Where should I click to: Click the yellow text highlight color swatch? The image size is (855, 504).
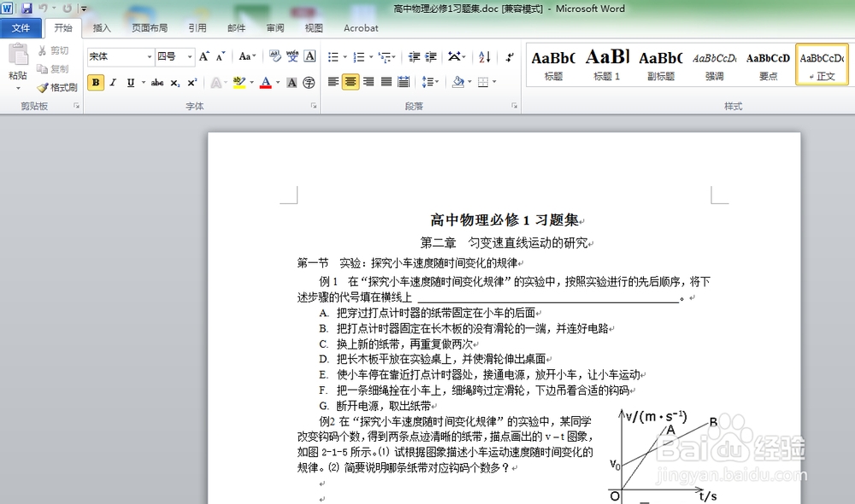point(239,88)
